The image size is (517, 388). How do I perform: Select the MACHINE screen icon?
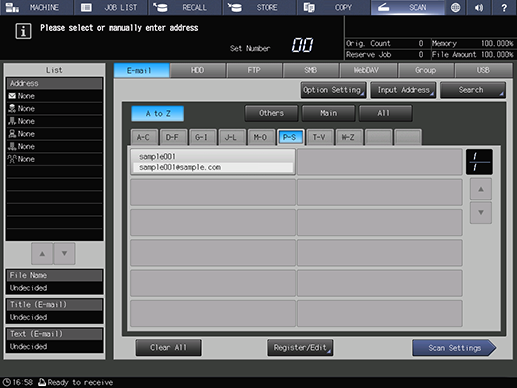point(13,7)
